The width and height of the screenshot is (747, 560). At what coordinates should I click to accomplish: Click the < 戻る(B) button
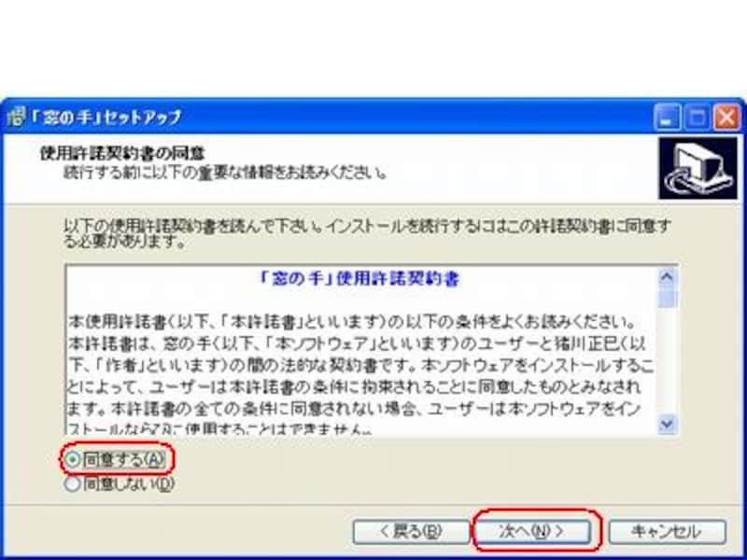(x=411, y=531)
